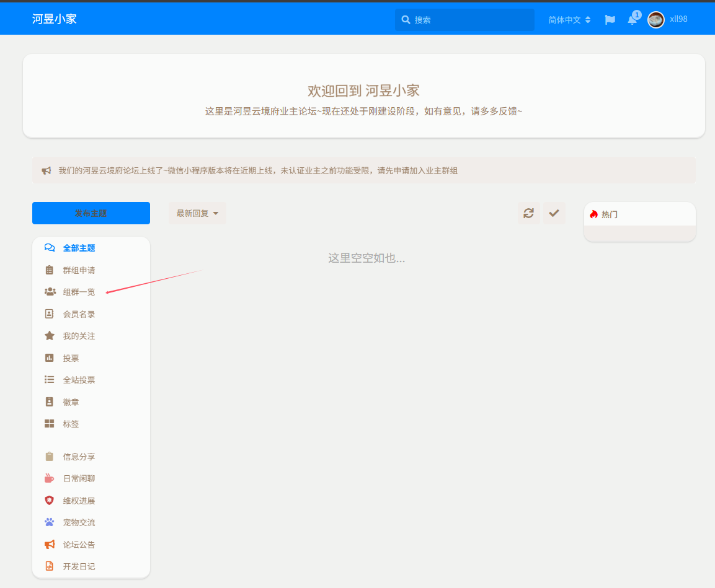Viewport: 715px width, 588px height.
Task: Click into the 搜索 search field
Action: tap(471, 20)
